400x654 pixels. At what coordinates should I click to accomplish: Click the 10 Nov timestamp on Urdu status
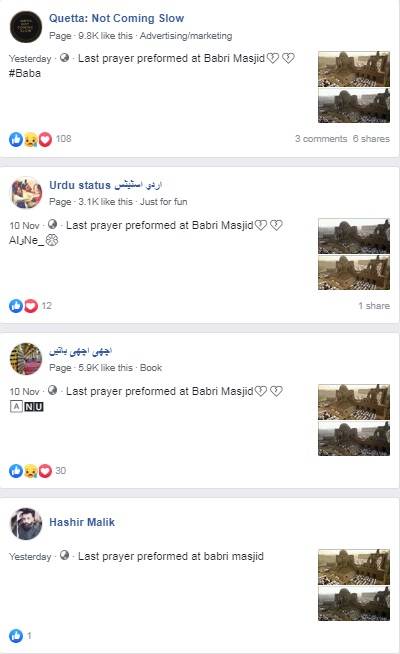24,226
